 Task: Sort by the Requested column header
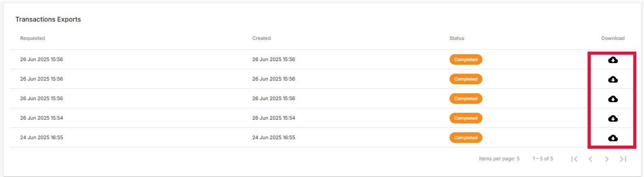(33, 38)
